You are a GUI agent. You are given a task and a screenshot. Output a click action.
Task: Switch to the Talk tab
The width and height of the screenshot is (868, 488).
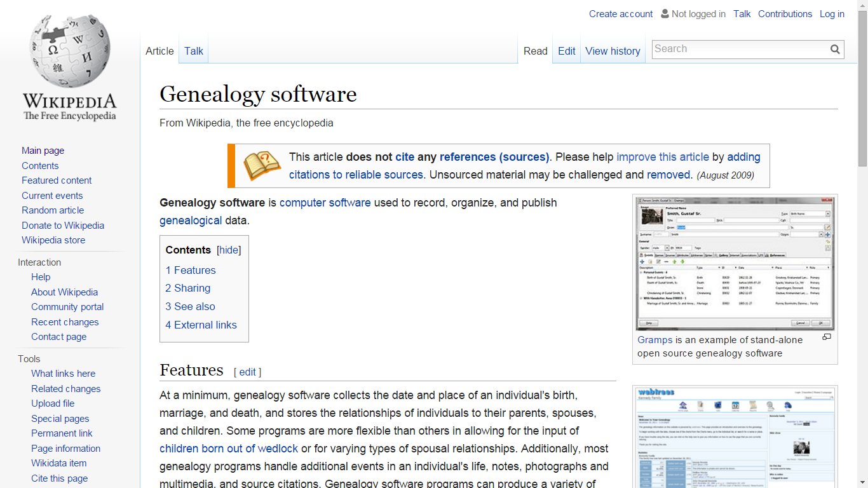pyautogui.click(x=193, y=51)
